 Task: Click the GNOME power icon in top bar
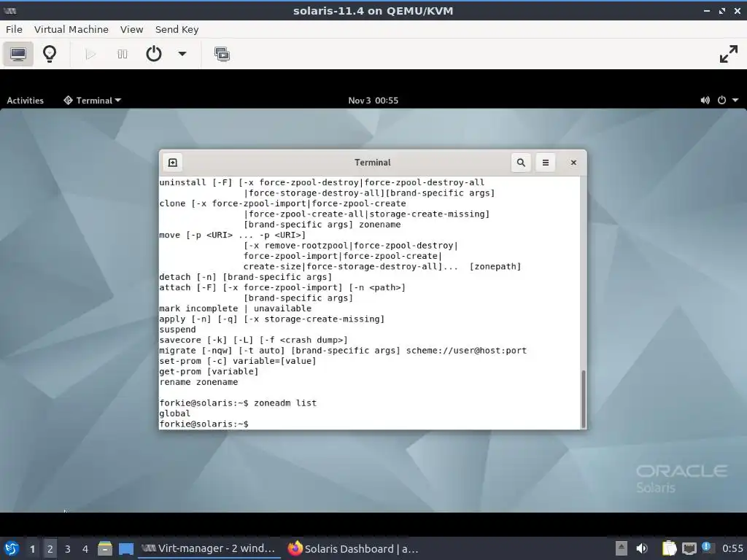click(x=721, y=101)
